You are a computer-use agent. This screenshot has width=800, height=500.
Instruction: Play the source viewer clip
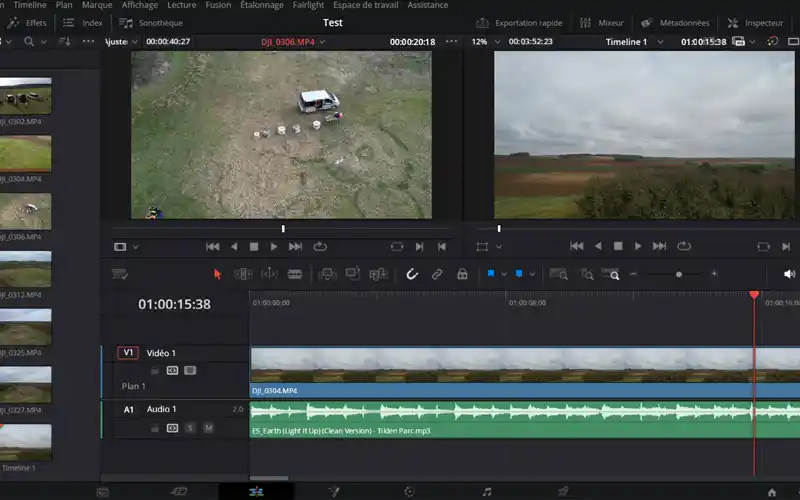coord(274,247)
